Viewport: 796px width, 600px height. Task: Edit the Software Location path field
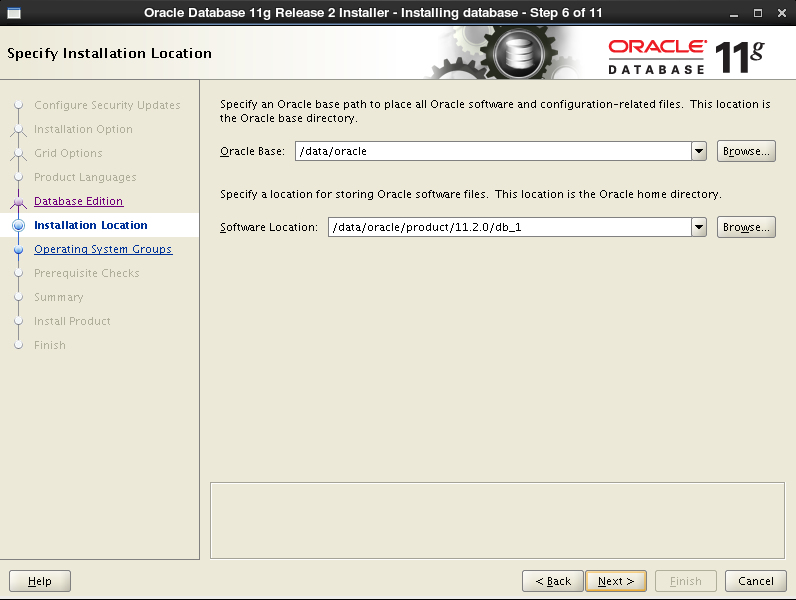click(510, 227)
